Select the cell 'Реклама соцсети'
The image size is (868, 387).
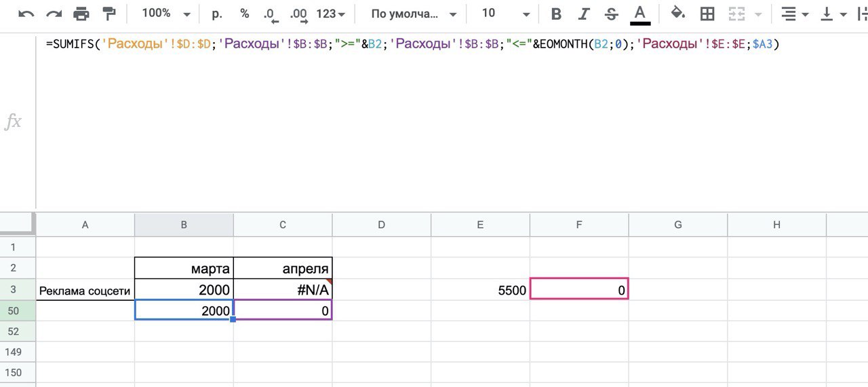[85, 290]
